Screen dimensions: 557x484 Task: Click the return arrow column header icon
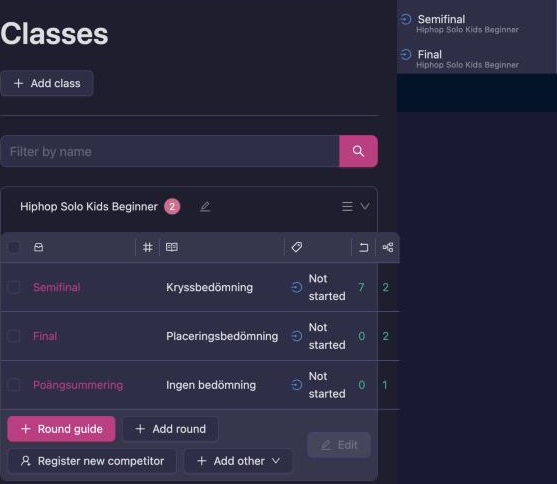363,247
